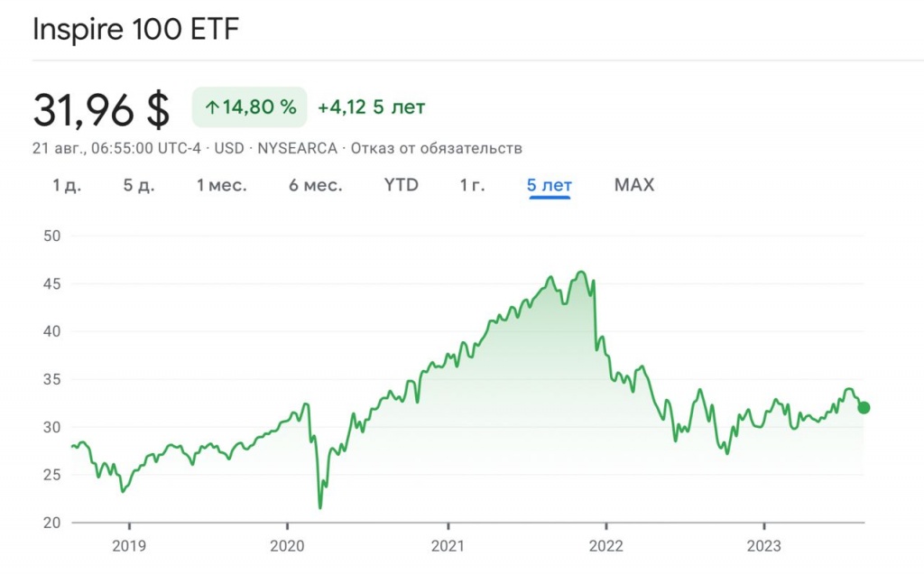
Task: Click the "+4,12 5 лет" change text
Action: click(371, 107)
